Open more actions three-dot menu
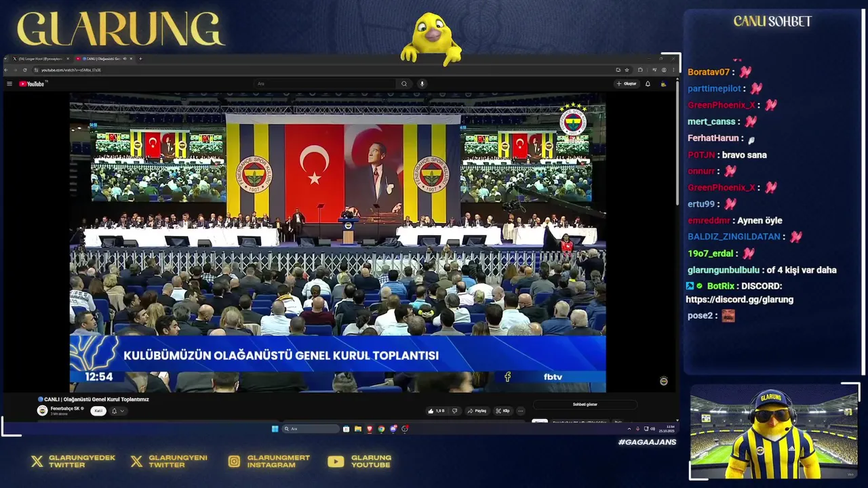This screenshot has width=868, height=488. [x=521, y=411]
